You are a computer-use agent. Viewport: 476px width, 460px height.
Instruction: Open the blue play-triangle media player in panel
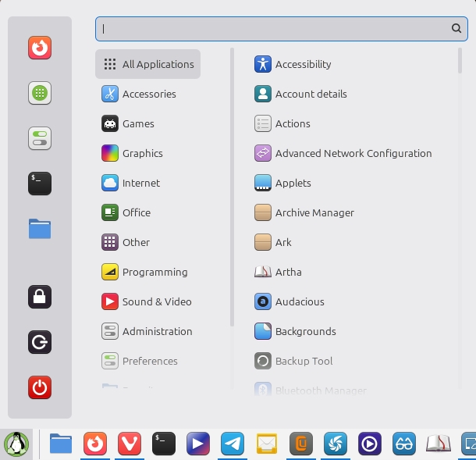pos(198,444)
